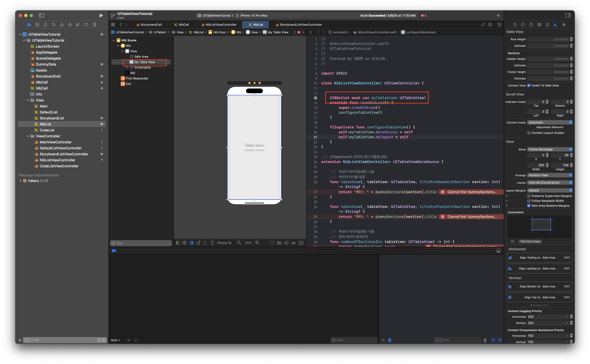Edit Align Trailing to Safe Area constraint

click(x=567, y=257)
